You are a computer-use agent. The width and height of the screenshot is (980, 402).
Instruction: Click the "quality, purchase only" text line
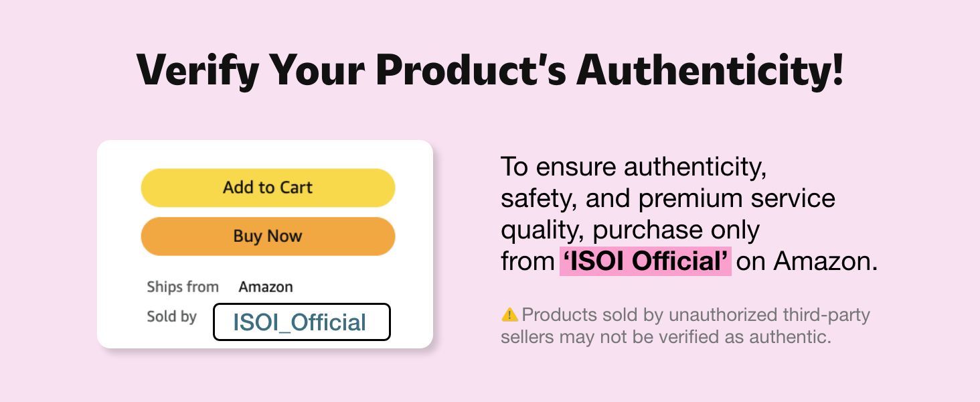pyautogui.click(x=630, y=230)
